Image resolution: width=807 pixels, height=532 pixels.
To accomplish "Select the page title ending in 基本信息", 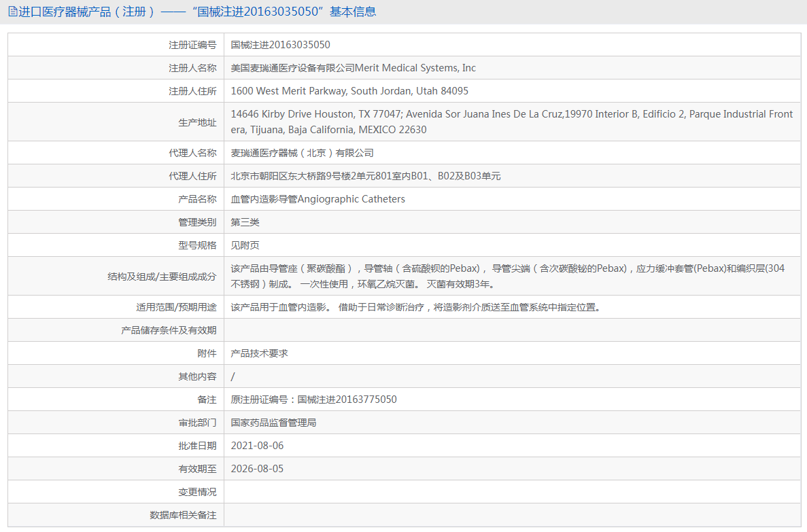I will [197, 12].
